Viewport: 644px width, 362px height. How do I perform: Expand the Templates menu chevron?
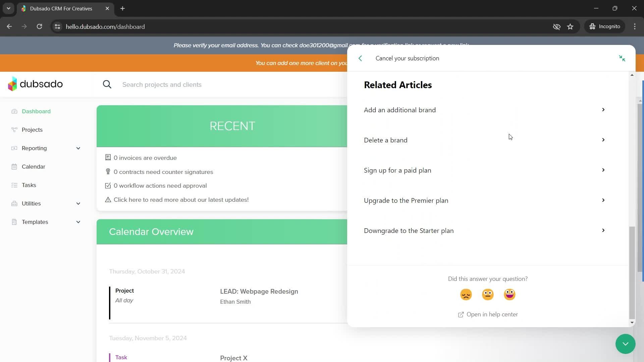[x=78, y=222]
